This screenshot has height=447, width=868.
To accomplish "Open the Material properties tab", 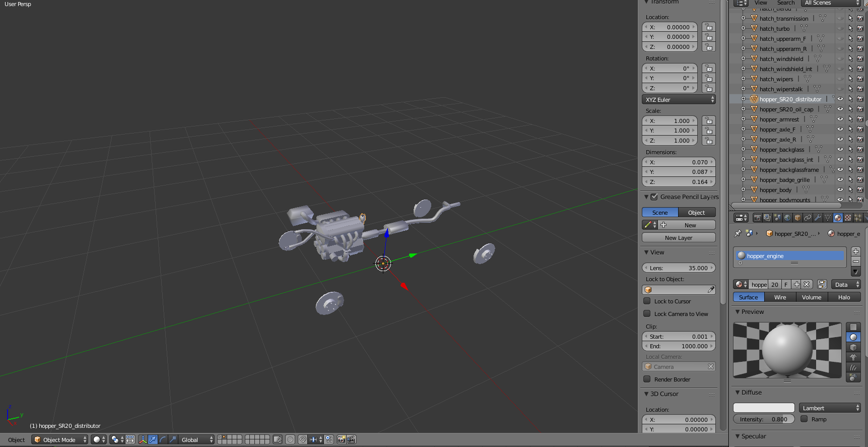I will (838, 218).
